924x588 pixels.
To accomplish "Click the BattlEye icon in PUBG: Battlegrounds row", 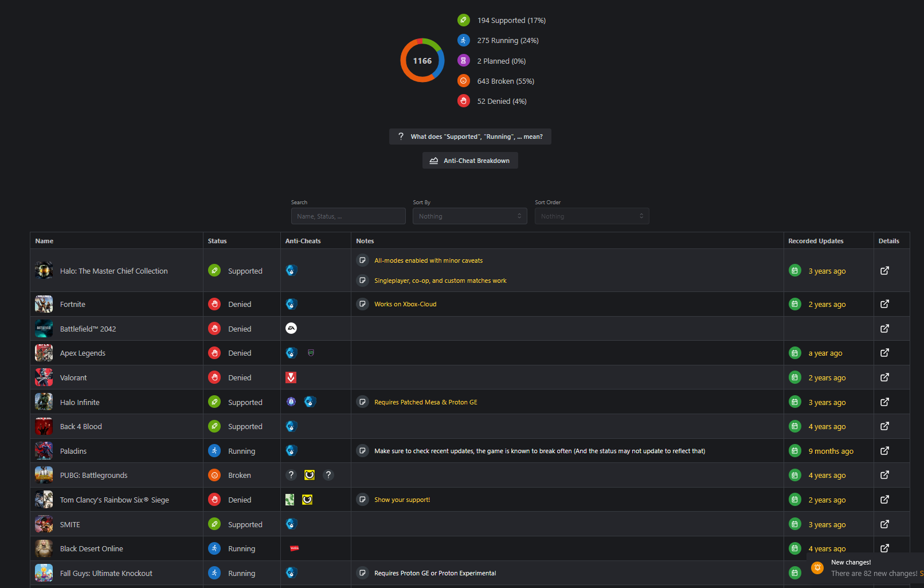I will coord(310,475).
